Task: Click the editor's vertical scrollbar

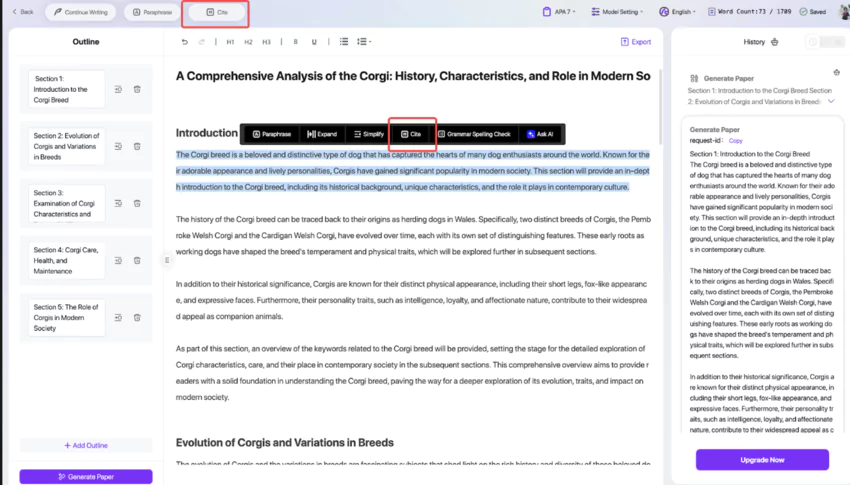Action: (x=660, y=107)
